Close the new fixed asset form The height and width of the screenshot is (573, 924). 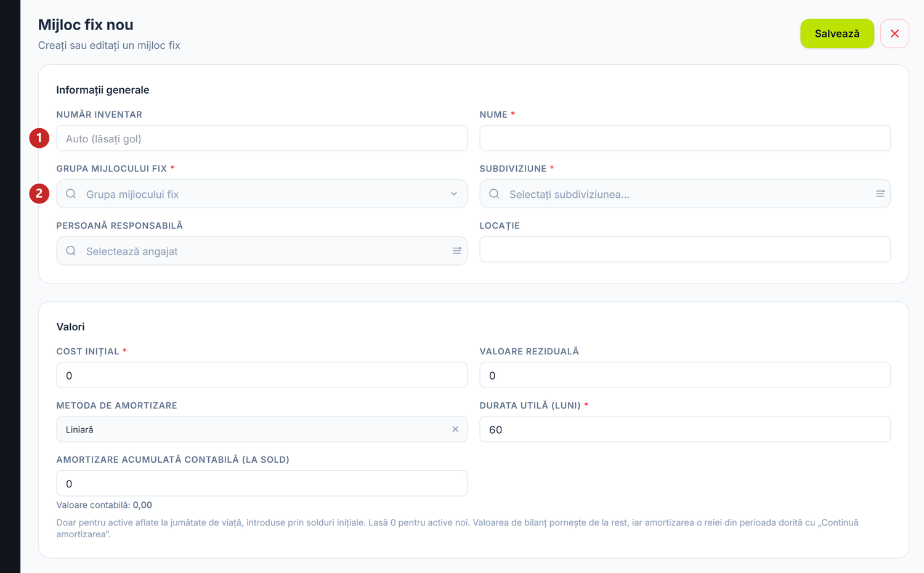[x=894, y=33]
